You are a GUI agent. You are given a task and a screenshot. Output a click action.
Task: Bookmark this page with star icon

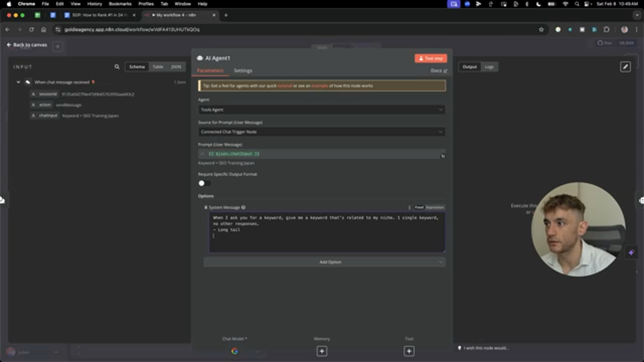(541, 30)
